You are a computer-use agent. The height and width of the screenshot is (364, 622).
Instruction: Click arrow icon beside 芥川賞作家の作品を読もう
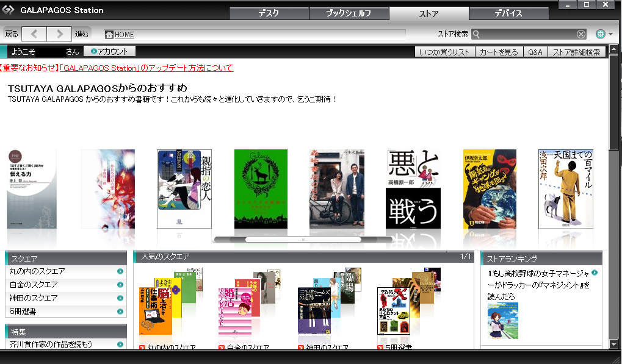[120, 344]
